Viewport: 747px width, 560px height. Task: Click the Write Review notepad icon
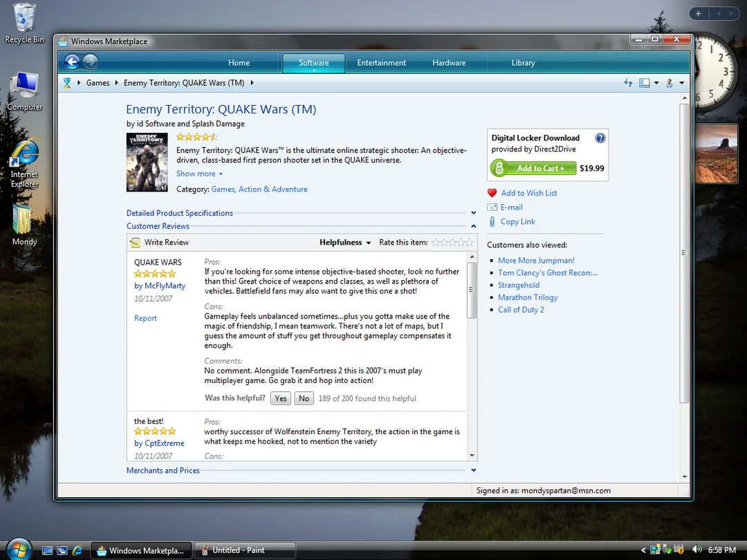(136, 243)
